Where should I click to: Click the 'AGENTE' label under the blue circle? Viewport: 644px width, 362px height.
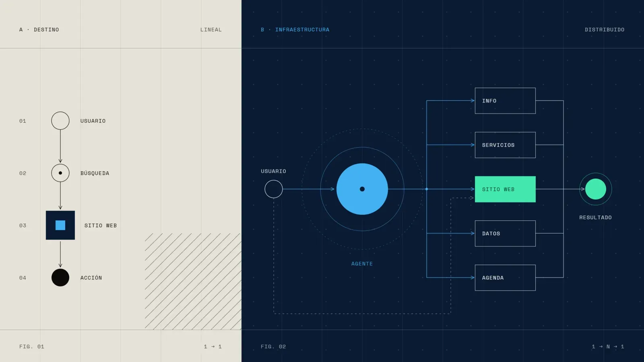pyautogui.click(x=362, y=264)
